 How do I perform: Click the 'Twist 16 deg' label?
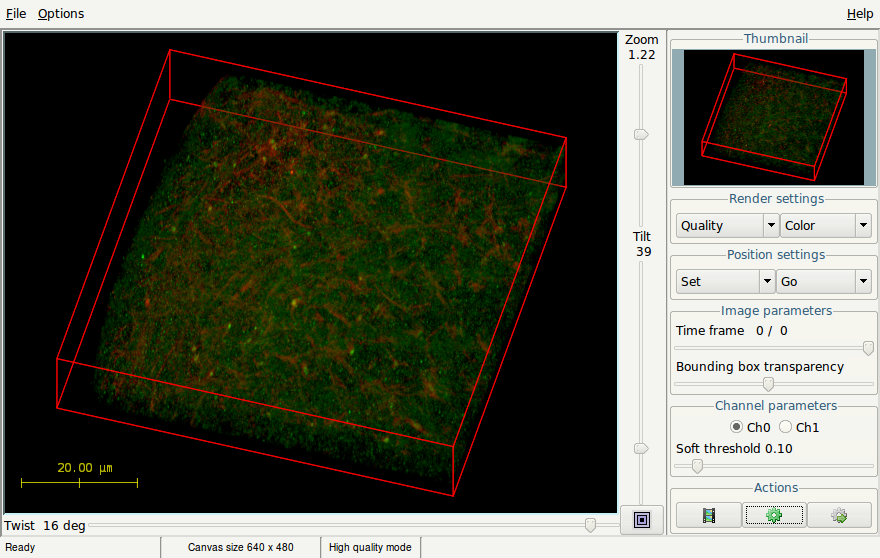click(x=45, y=525)
